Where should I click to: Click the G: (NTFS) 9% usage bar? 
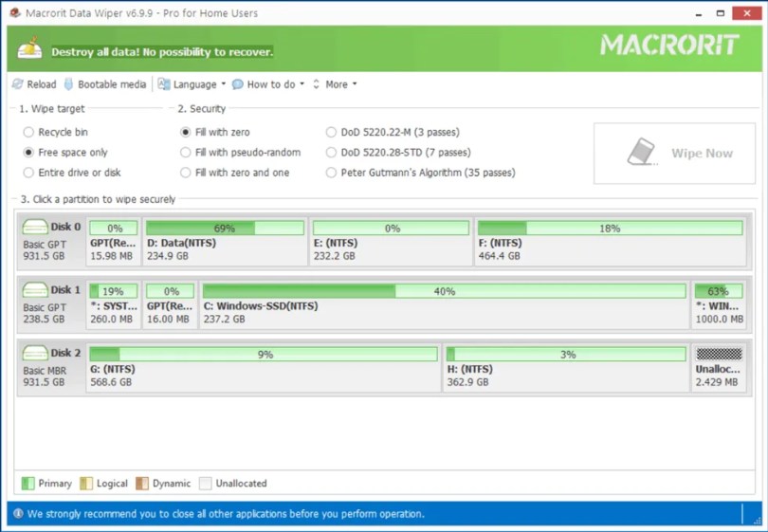(x=264, y=354)
